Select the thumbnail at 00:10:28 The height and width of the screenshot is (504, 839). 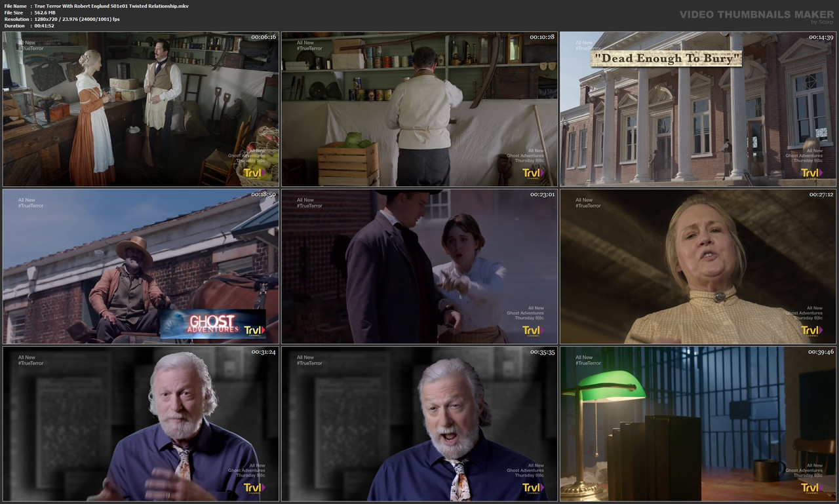point(419,109)
